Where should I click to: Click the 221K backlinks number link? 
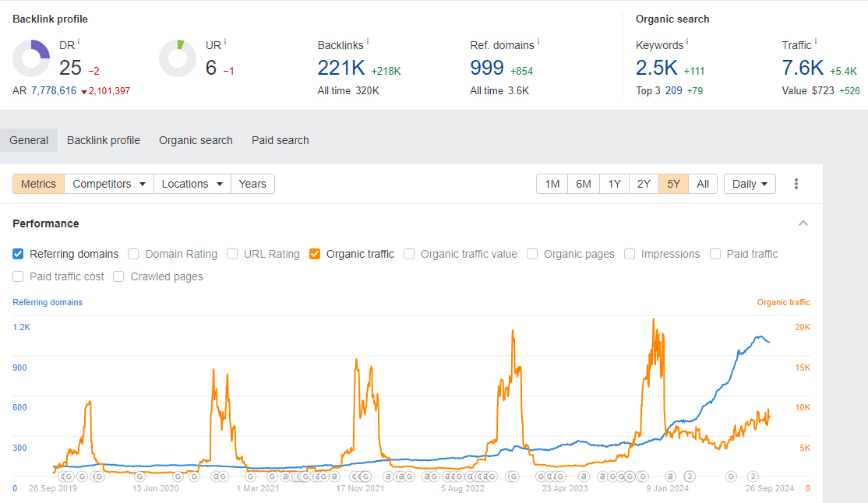(x=341, y=68)
